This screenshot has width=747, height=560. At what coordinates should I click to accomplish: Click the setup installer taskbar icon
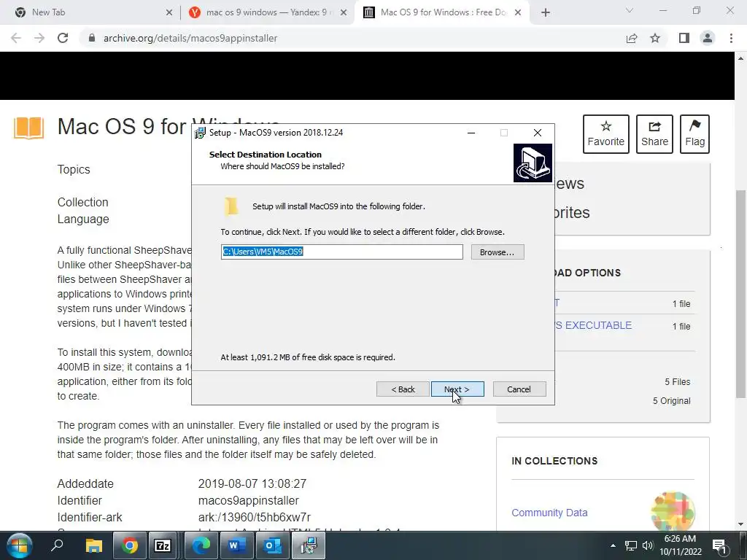[x=309, y=545]
